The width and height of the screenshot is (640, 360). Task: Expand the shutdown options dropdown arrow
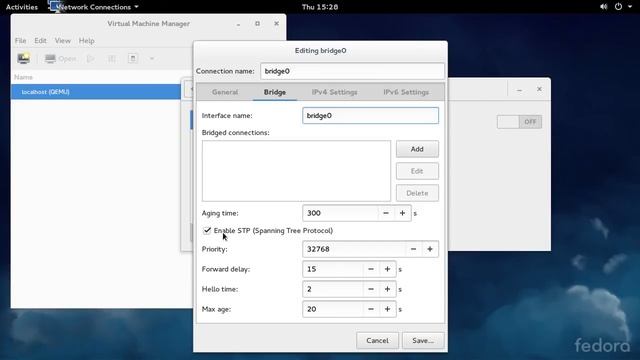click(x=151, y=59)
